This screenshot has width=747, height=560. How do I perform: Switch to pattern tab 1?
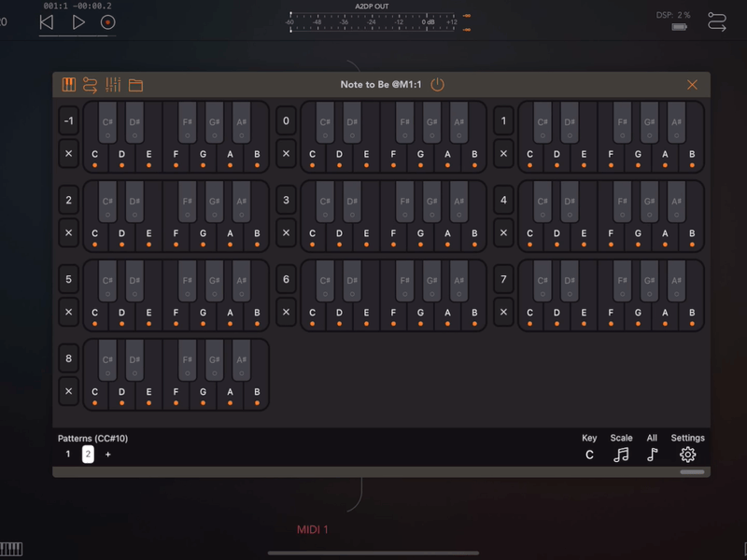click(x=66, y=455)
